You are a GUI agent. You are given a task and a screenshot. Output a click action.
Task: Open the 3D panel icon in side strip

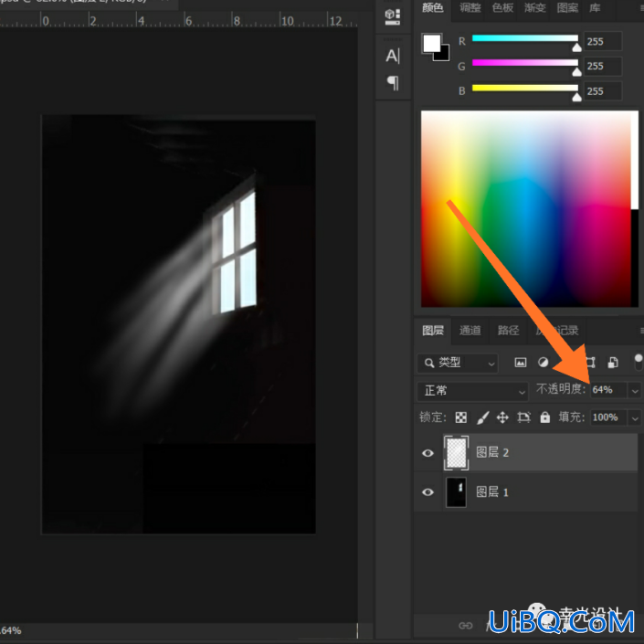tap(392, 16)
